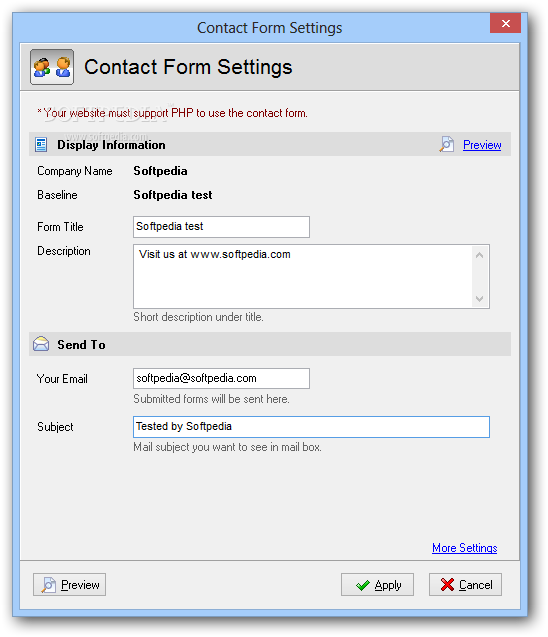Click the Description label
The width and height of the screenshot is (548, 637).
[x=64, y=251]
